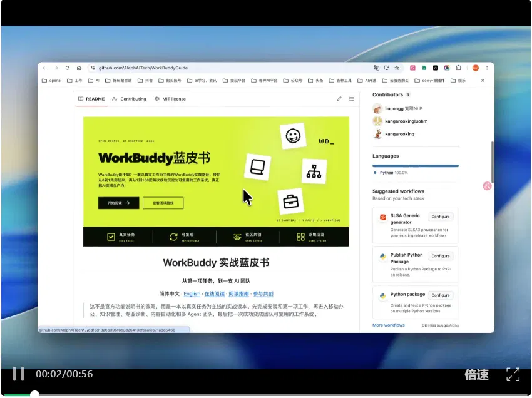Click the Python 100.0% language entry
Image resolution: width=532 pixels, height=398 pixels.
tap(391, 173)
